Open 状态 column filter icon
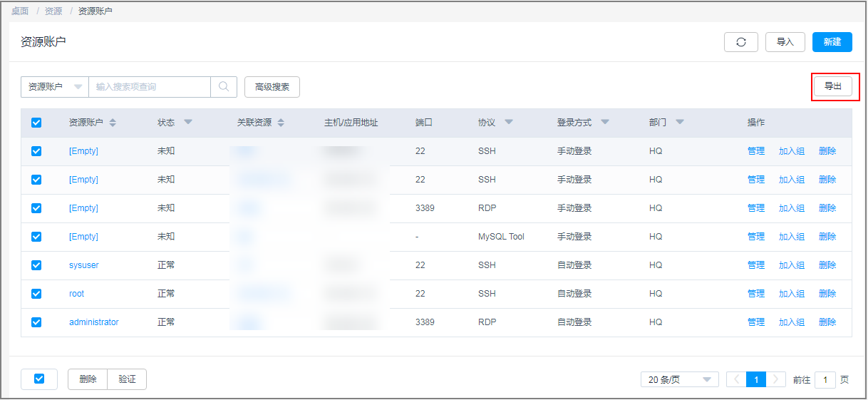 tap(188, 122)
